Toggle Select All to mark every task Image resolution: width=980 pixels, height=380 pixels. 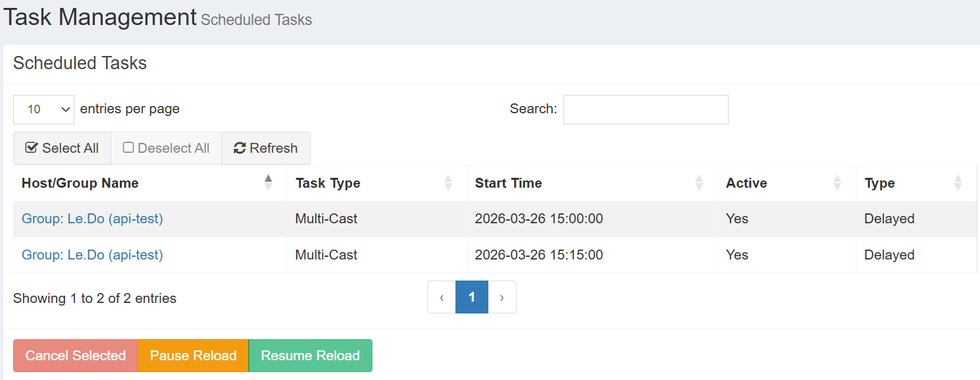point(62,148)
